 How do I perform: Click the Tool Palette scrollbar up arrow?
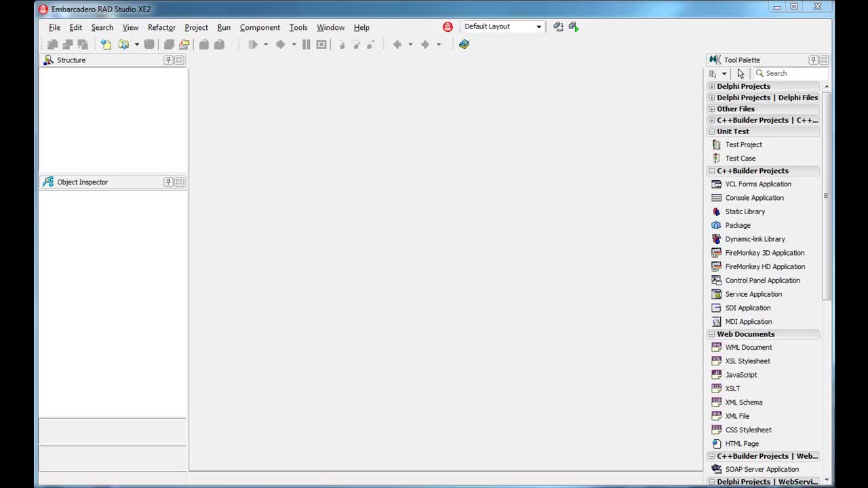[x=826, y=87]
